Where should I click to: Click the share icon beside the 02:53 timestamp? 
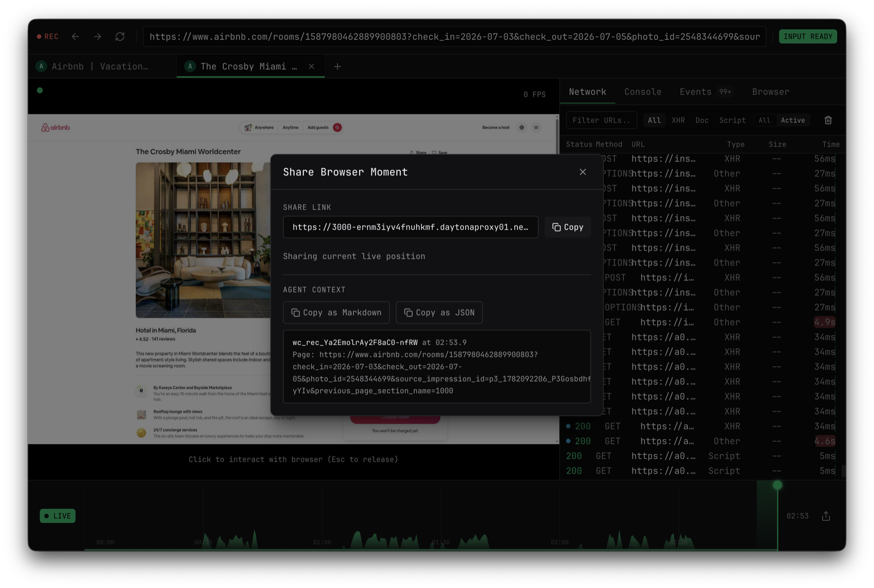(826, 516)
